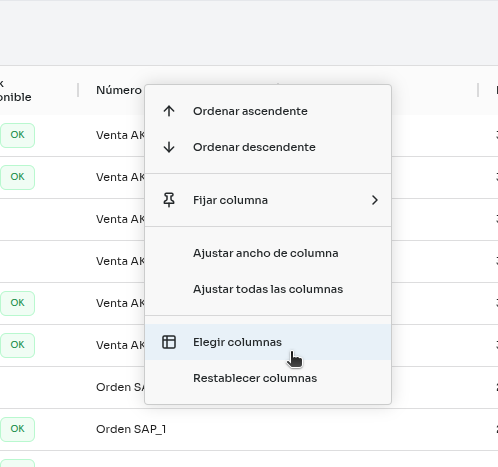Viewport: 498px width, 467px height.
Task: Expand the Fijar columna chevron arrow
Action: point(375,200)
